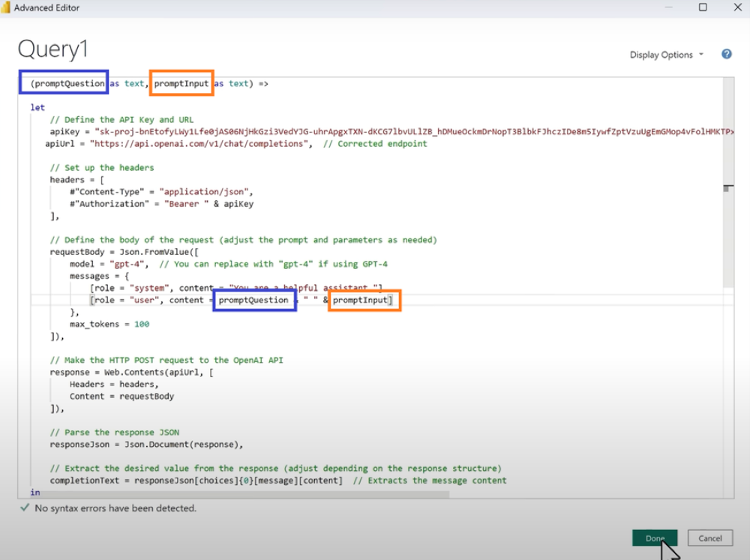This screenshot has width=750, height=560.
Task: Expand the Display Options dropdown
Action: click(666, 55)
